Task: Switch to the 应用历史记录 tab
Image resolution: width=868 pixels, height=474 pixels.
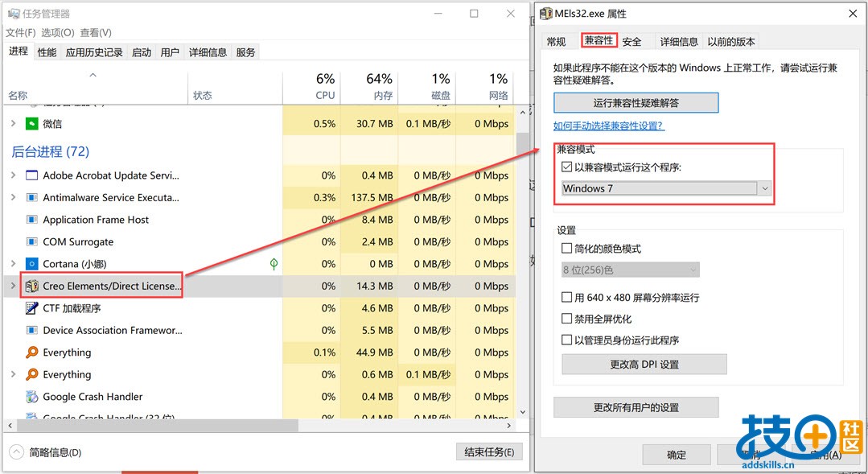Action: (94, 52)
